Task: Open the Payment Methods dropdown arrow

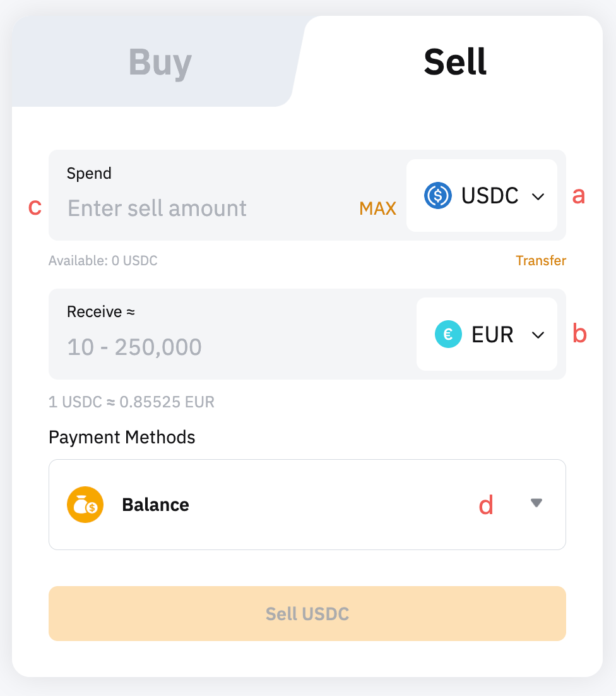Action: [536, 503]
